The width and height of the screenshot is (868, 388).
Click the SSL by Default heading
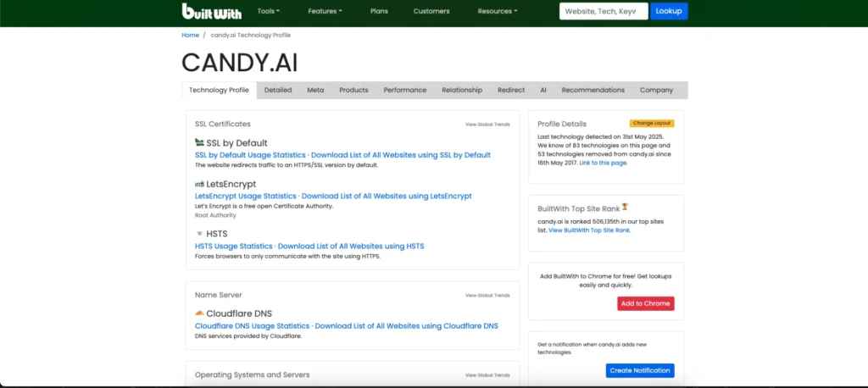(x=237, y=143)
